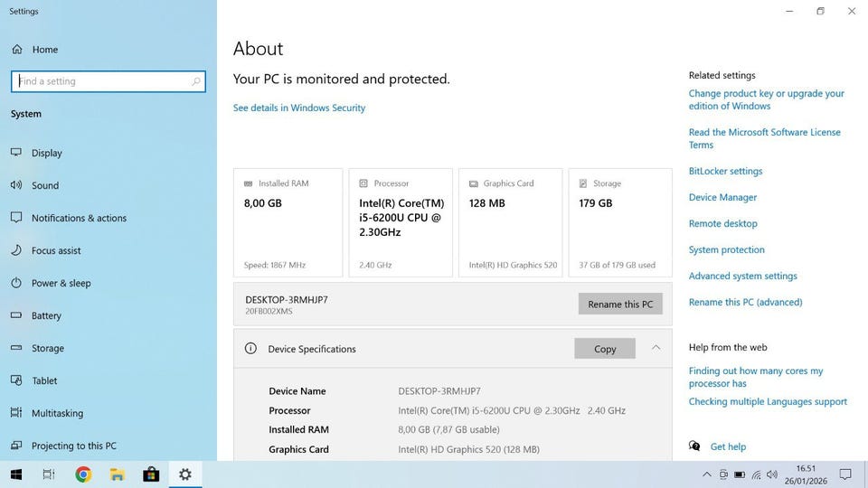
Task: Select Tablet settings icon
Action: tap(16, 380)
